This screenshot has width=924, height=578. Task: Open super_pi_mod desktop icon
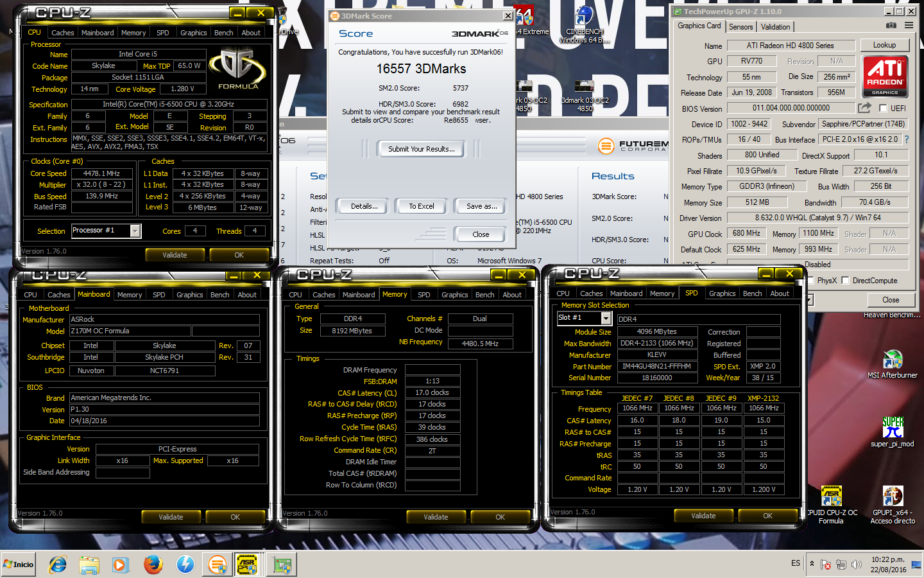coord(893,432)
